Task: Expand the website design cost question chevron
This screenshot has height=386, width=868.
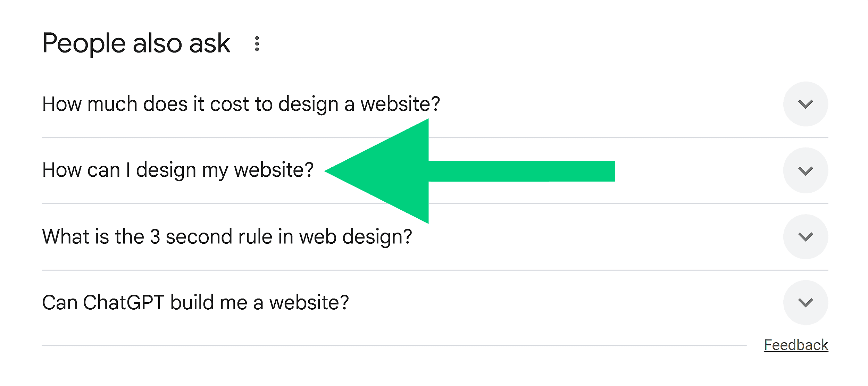Action: [x=806, y=104]
